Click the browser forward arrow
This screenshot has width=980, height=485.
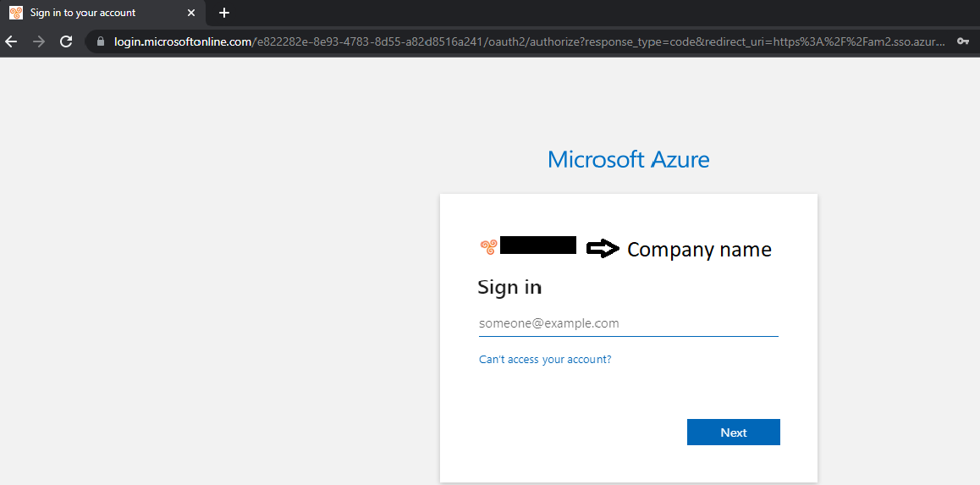click(x=39, y=41)
